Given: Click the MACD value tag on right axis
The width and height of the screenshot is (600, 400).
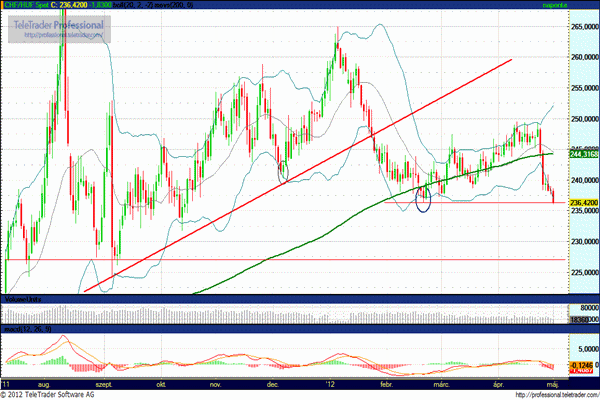Looking at the screenshot, I should pos(583,365).
